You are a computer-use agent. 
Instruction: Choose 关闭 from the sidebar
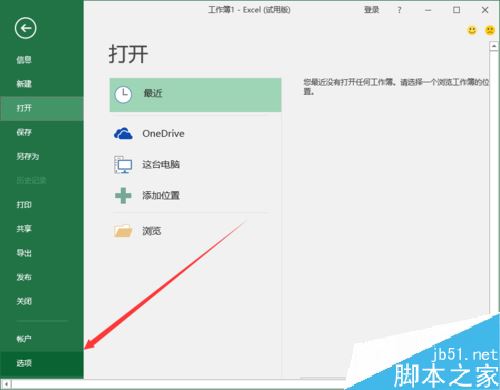42,301
